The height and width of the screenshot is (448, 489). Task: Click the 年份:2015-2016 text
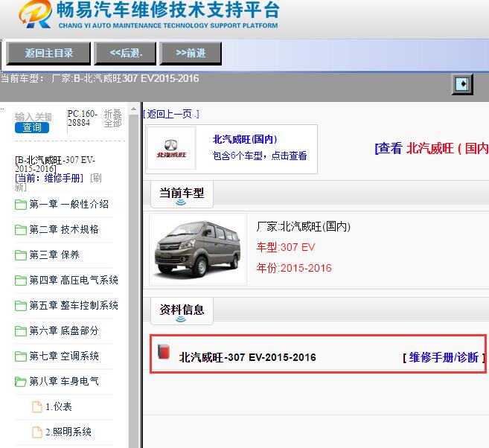[294, 268]
